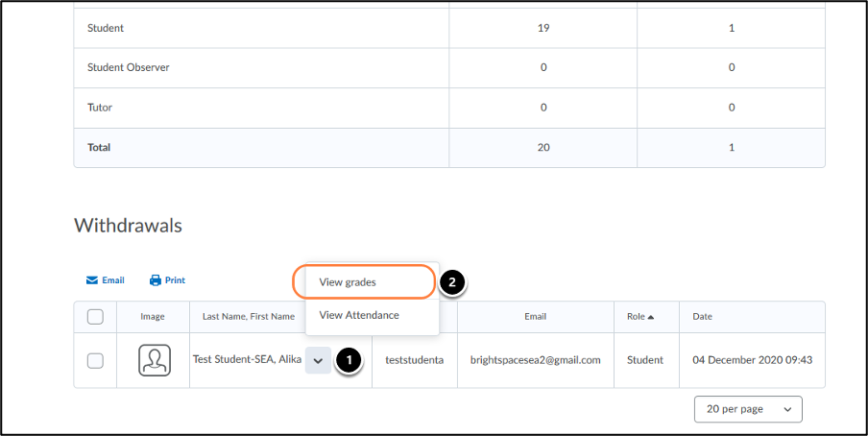Screen dimensions: 868x436
Task: Open the dropdown arrow beside Test Student-SEA, Alika
Action: (318, 360)
